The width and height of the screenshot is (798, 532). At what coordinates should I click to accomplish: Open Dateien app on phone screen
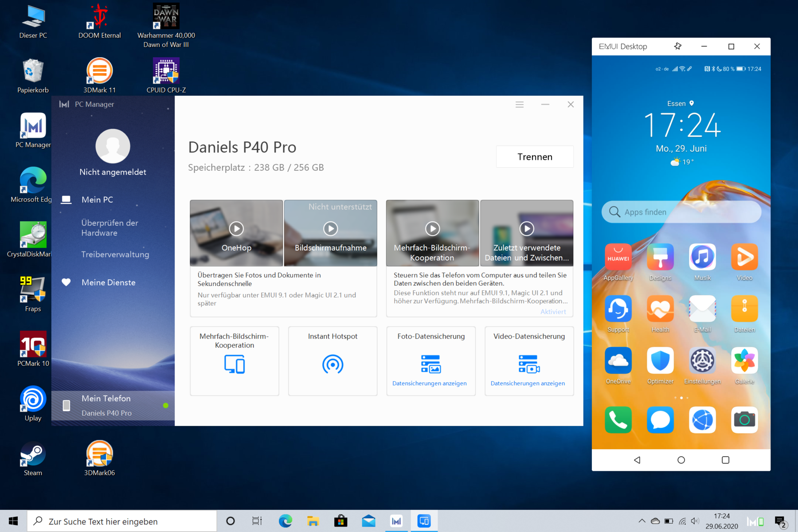pyautogui.click(x=744, y=309)
